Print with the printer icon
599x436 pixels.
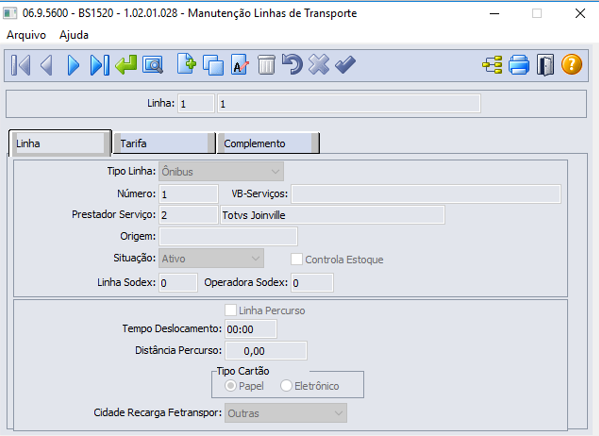(519, 65)
